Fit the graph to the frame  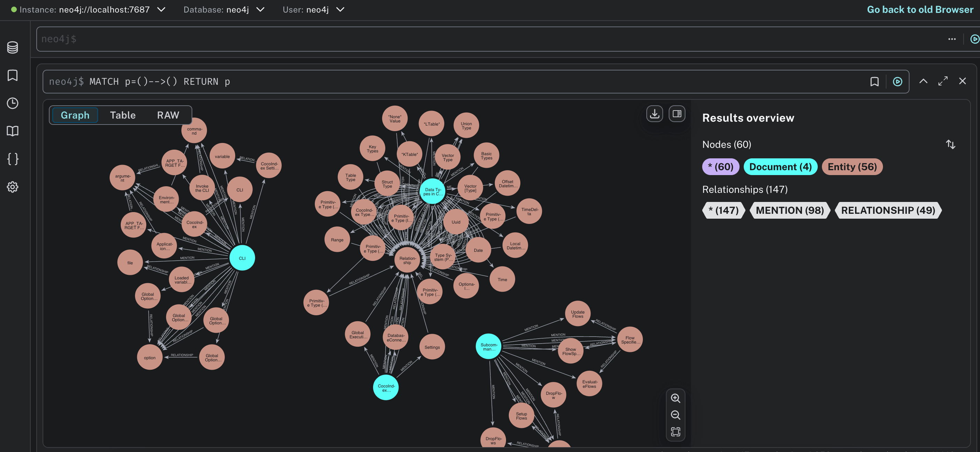(676, 432)
